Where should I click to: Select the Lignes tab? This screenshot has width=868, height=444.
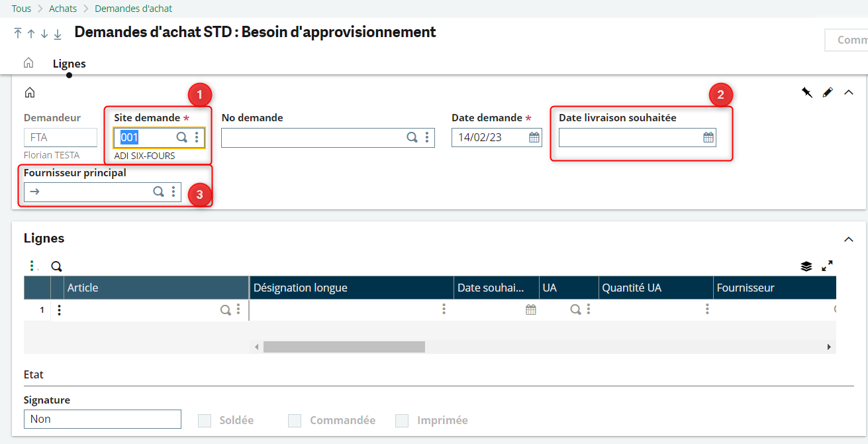click(70, 64)
